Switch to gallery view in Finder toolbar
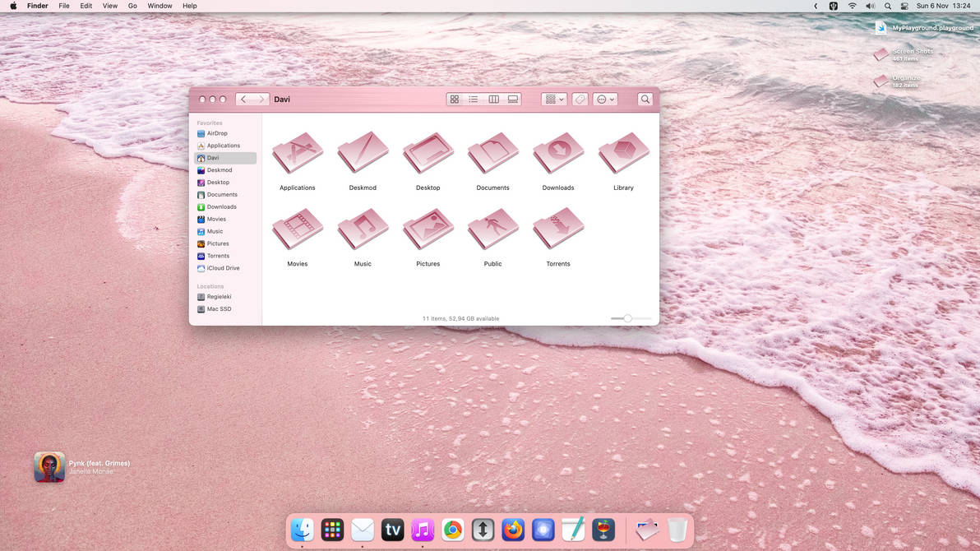Image resolution: width=980 pixels, height=551 pixels. [x=512, y=100]
